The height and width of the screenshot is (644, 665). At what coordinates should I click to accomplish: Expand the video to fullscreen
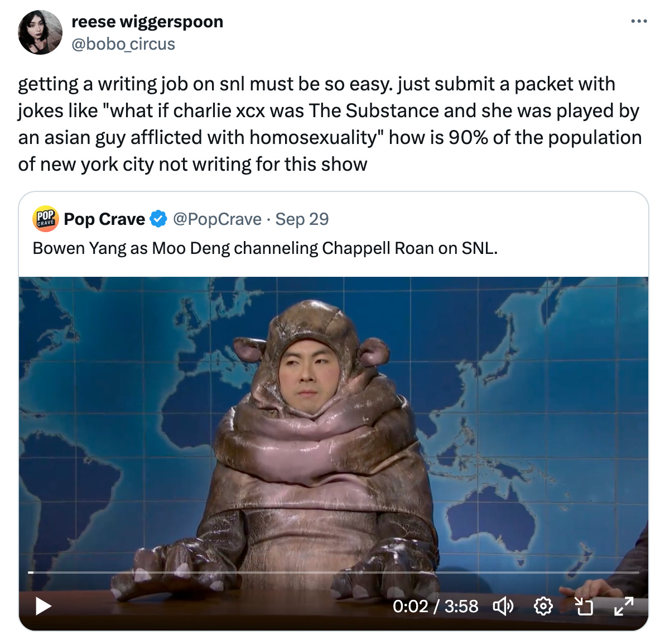624,606
